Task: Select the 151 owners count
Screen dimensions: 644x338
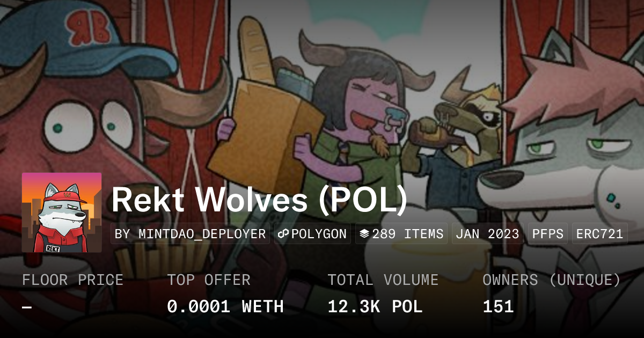Action: point(498,307)
